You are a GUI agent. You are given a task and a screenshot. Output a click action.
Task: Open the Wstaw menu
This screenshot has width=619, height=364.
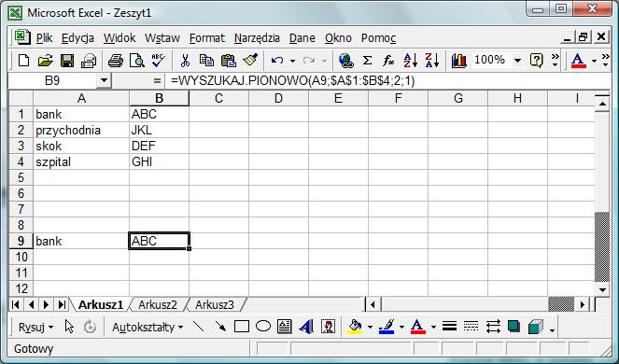(x=162, y=38)
